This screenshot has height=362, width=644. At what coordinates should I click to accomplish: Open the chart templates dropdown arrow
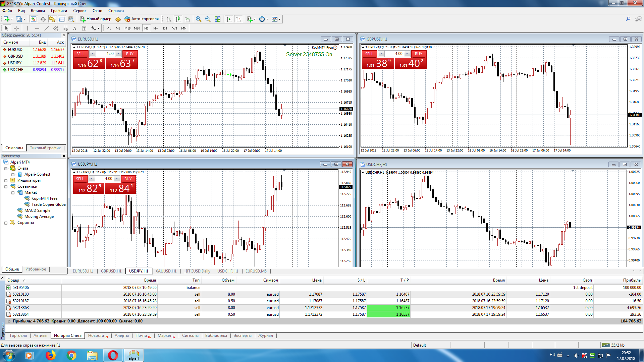click(279, 19)
